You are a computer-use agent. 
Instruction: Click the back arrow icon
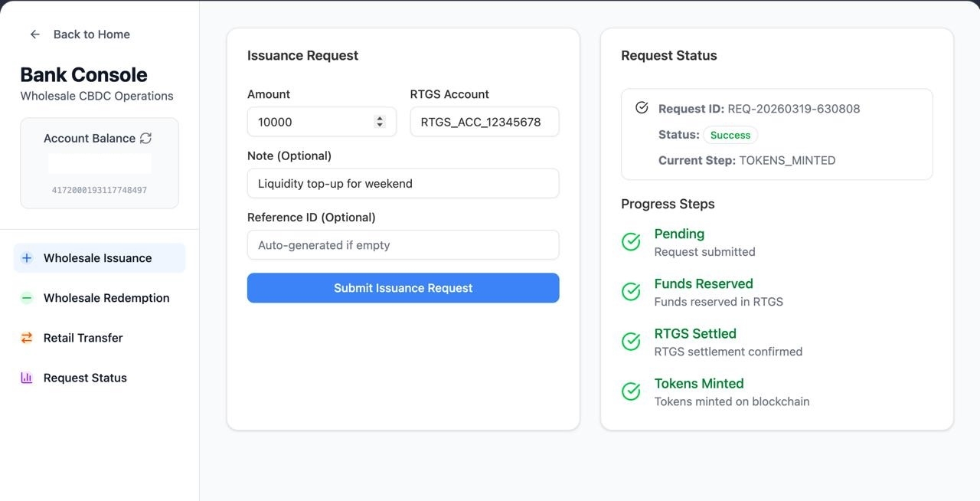[x=34, y=34]
